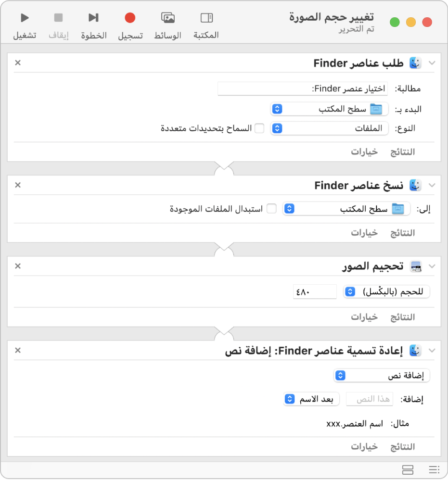Collapse the تحجيم الصور action chevron
This screenshot has width=448, height=480.
(x=432, y=266)
